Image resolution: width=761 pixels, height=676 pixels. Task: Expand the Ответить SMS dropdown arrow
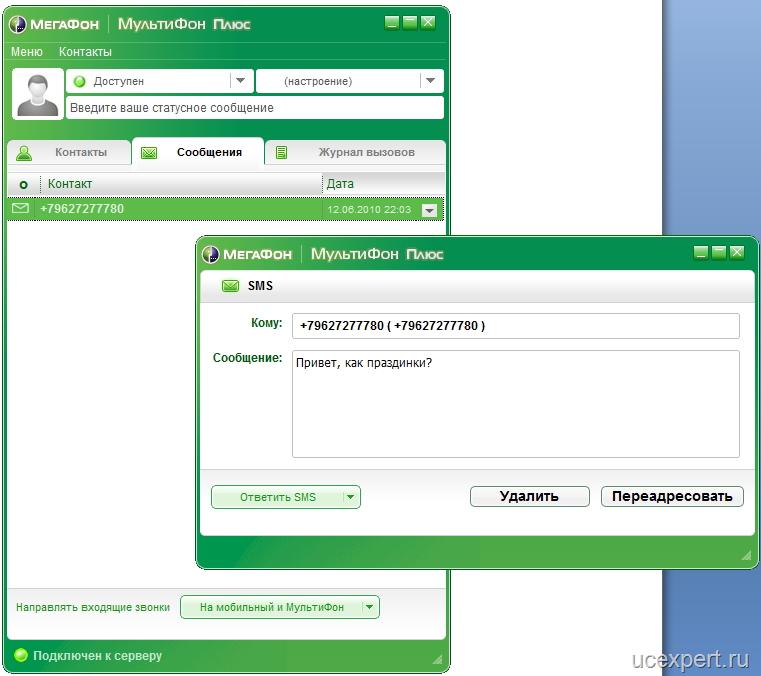[x=351, y=497]
